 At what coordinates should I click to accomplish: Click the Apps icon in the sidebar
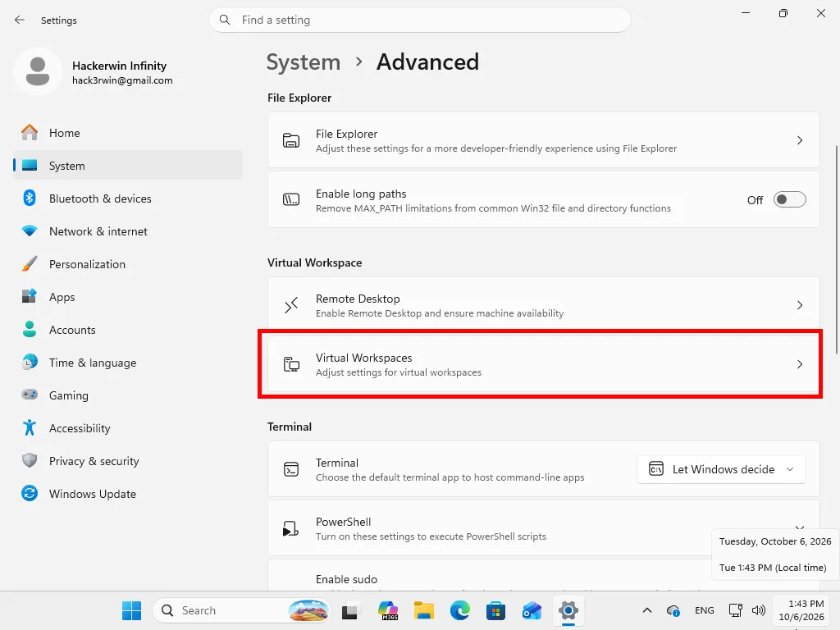tap(30, 296)
